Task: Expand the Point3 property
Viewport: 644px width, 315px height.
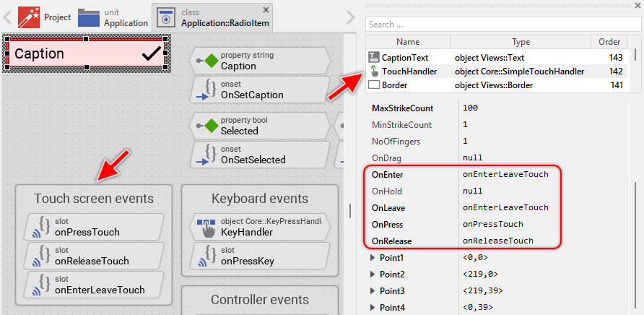Action: (x=373, y=291)
